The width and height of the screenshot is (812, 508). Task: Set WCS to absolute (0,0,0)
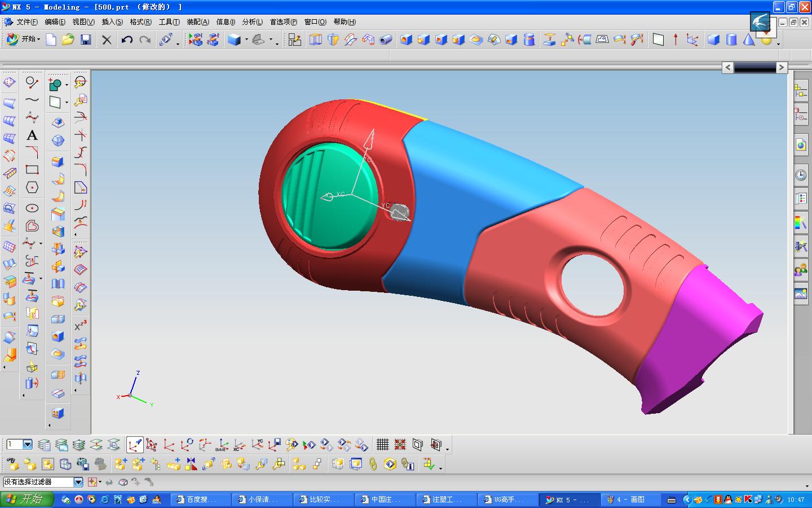coord(222,445)
